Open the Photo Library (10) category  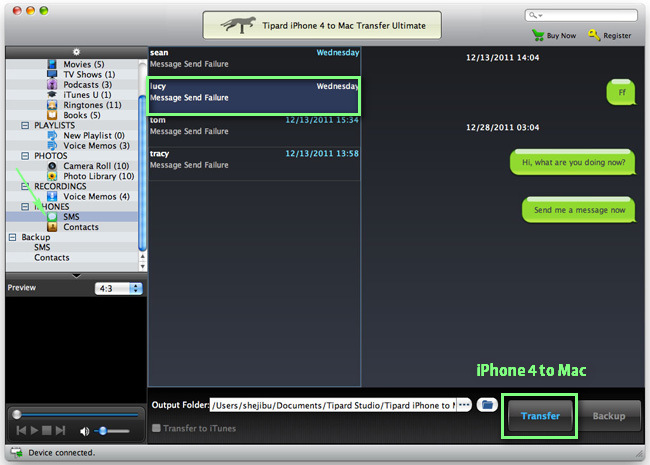click(99, 176)
